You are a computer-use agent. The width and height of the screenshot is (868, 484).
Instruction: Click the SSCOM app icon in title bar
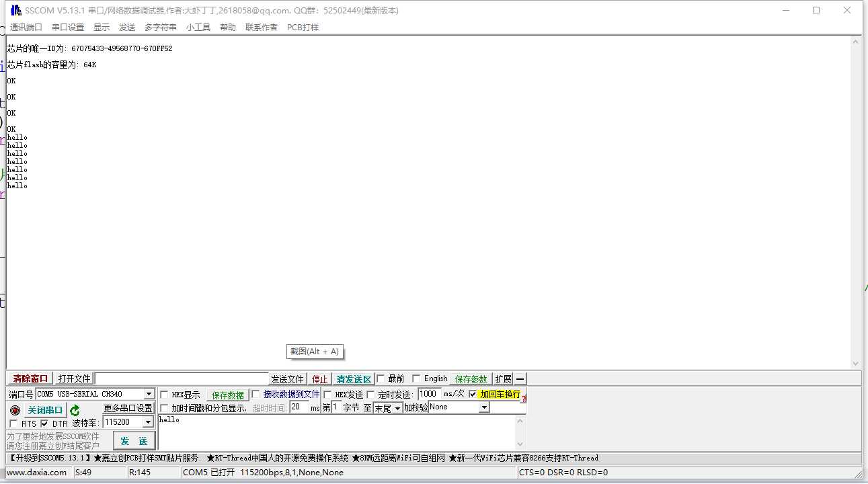pyautogui.click(x=15, y=10)
